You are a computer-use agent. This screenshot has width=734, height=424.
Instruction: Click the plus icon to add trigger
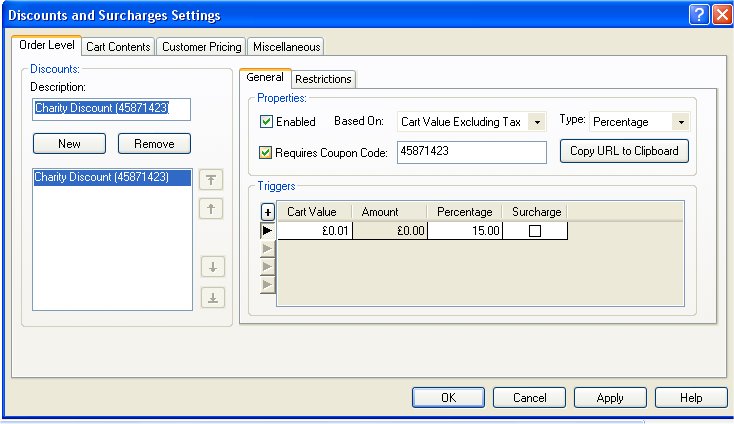(267, 212)
